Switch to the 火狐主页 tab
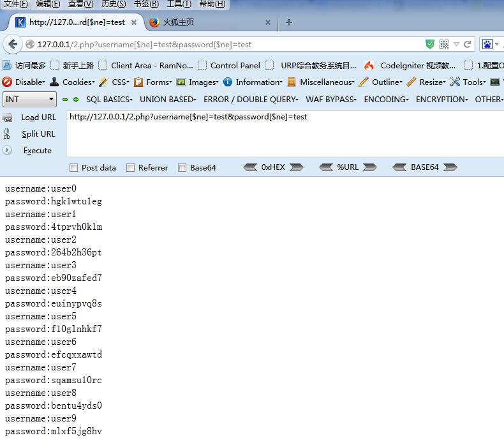The width and height of the screenshot is (504, 440). [211, 22]
